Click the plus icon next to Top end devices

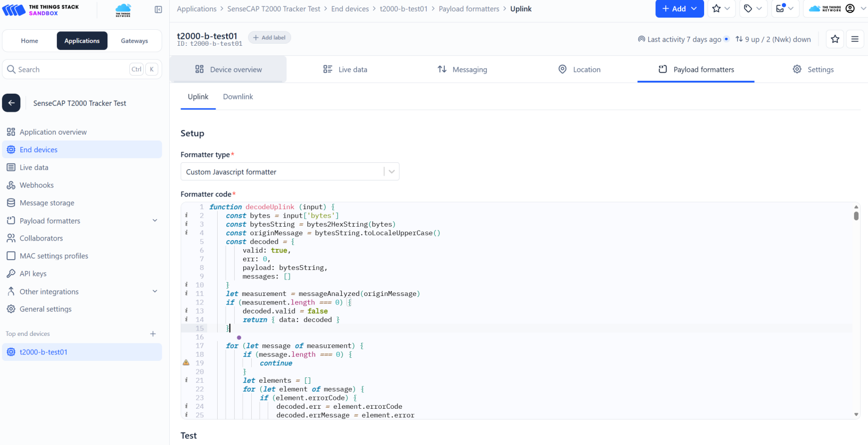[153, 334]
